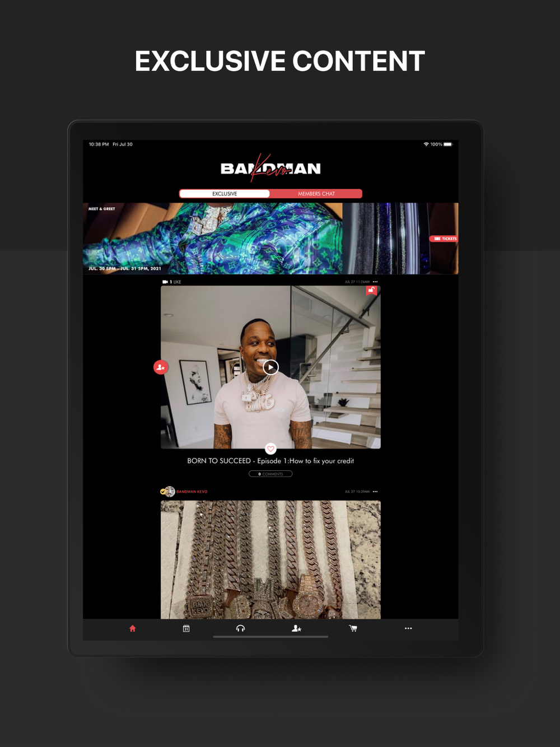The height and width of the screenshot is (747, 560).
Task: Tap the 'BORN TO SUCCEED - Episode 1' title
Action: (x=270, y=461)
